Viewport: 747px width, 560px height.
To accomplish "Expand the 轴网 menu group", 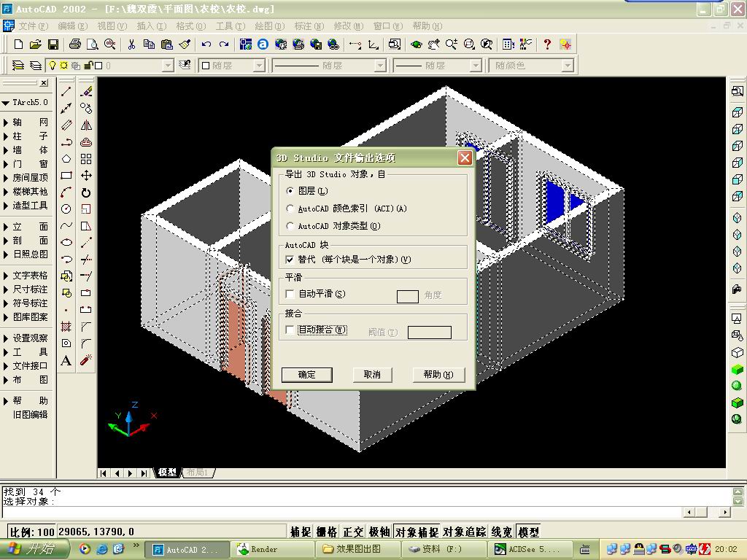I will click(26, 122).
